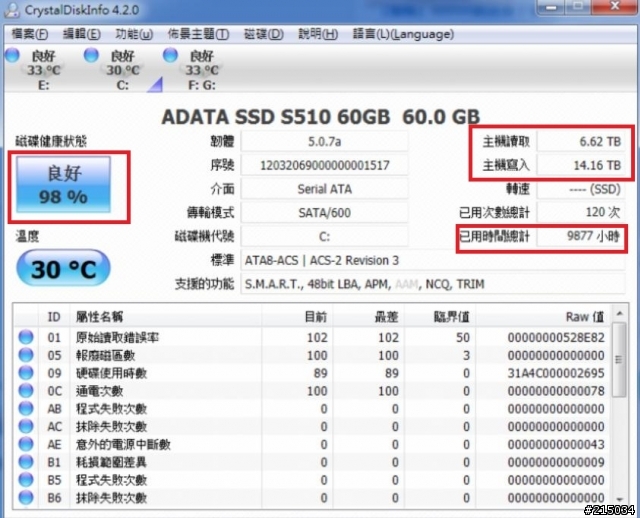Select the 耗損範圍差異 attribute row
The height and width of the screenshot is (518, 640).
(x=312, y=462)
